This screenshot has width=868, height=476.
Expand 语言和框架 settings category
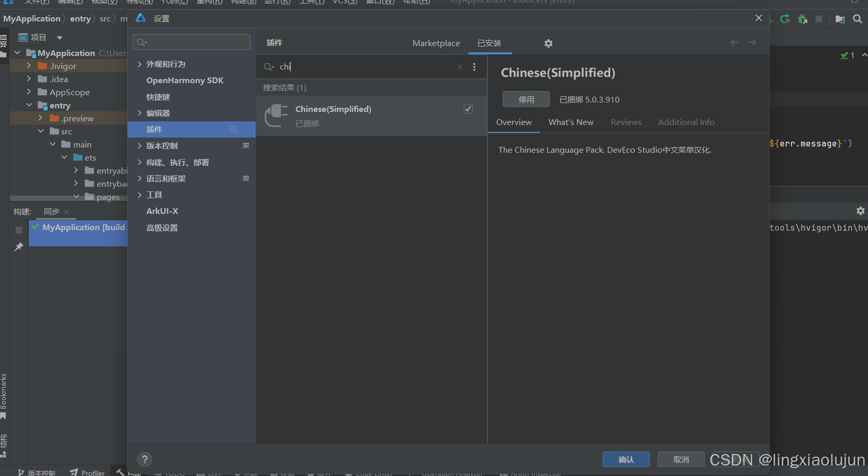tap(140, 178)
